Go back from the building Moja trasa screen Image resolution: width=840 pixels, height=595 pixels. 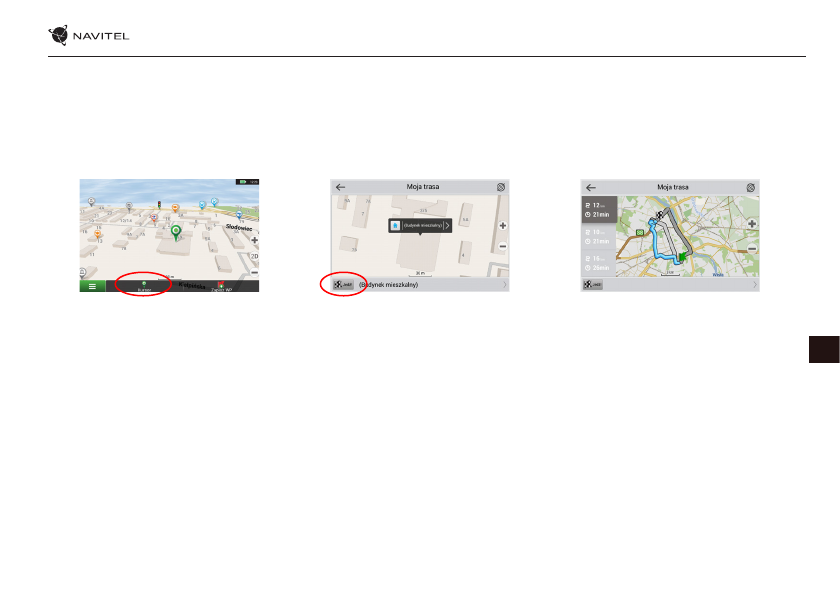340,187
